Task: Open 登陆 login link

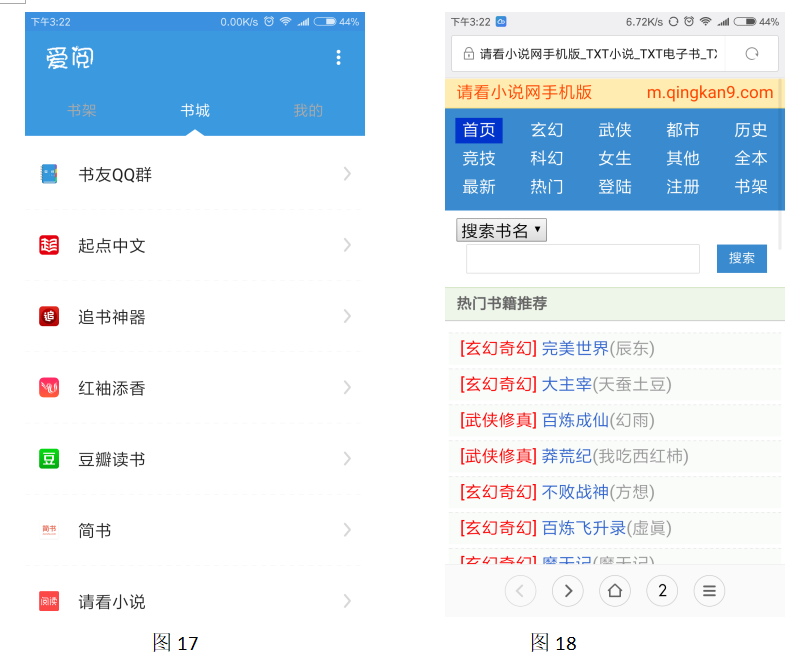Action: [615, 187]
